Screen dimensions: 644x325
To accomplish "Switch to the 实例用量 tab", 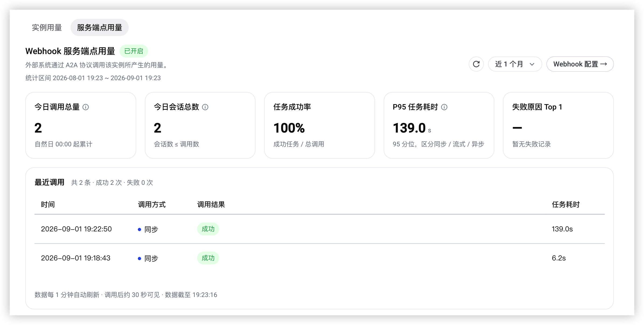I will 47,27.
